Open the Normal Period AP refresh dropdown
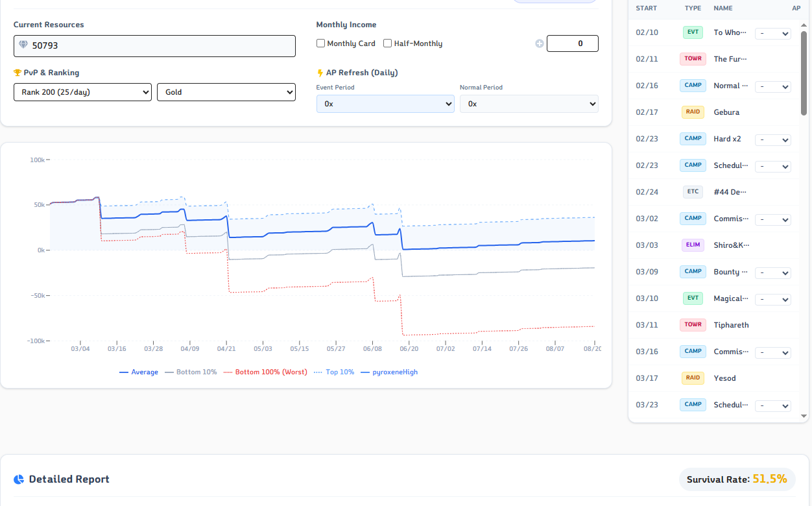812x506 pixels. coord(529,104)
